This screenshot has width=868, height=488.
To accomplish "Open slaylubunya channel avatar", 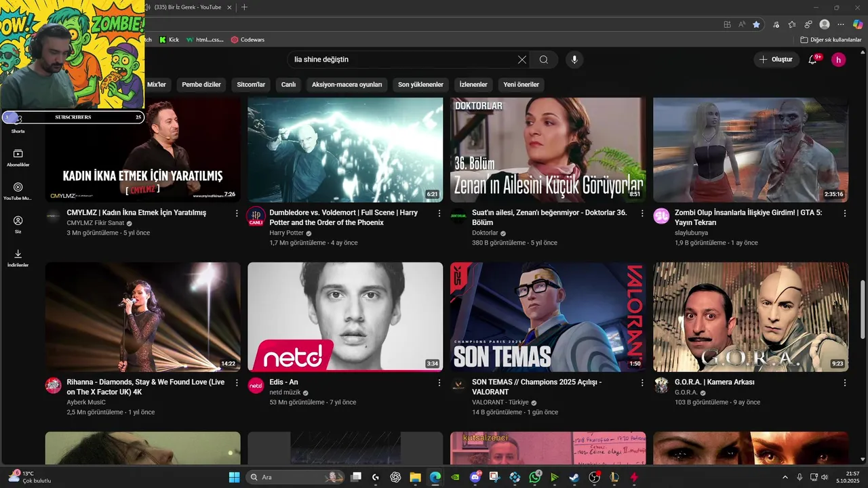I will 661,216.
